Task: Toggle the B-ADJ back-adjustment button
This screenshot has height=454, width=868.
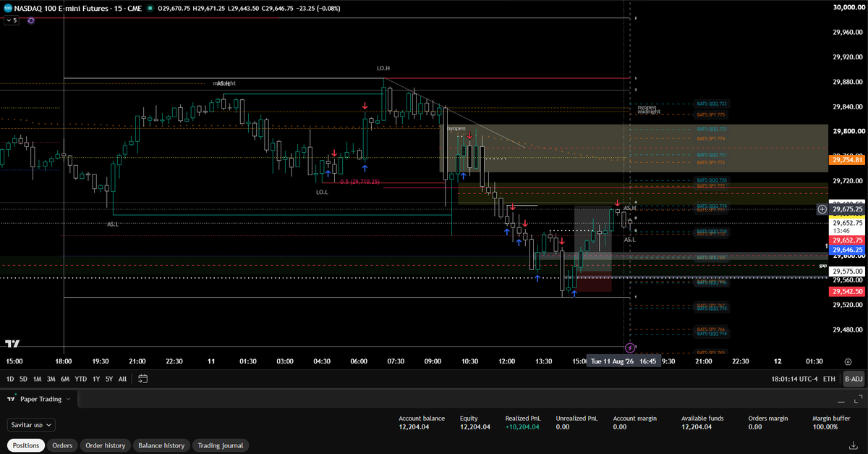Action: (x=854, y=379)
